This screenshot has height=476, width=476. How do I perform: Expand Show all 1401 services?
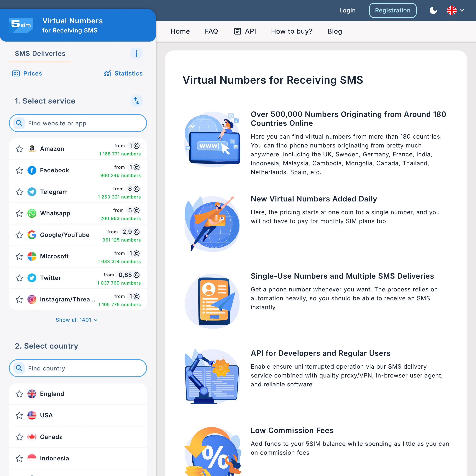pyautogui.click(x=77, y=320)
